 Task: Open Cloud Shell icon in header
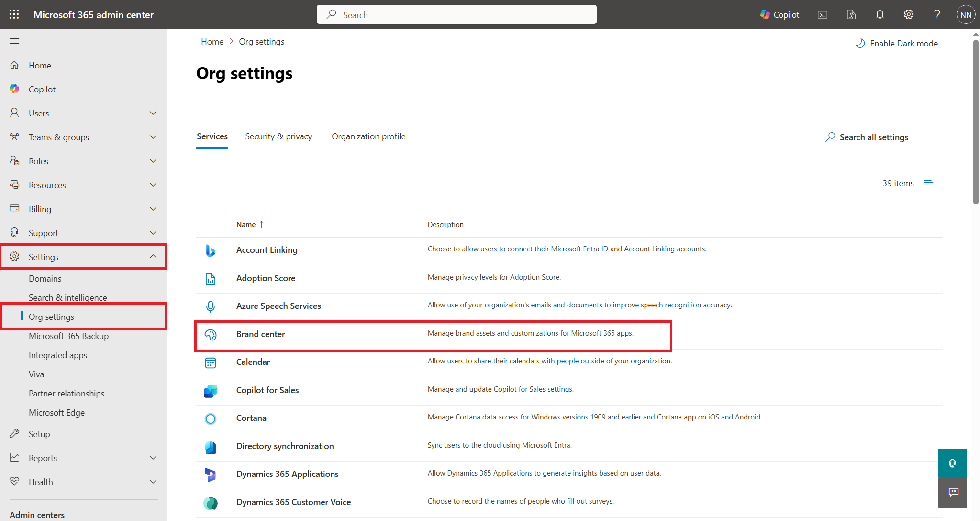(x=823, y=15)
